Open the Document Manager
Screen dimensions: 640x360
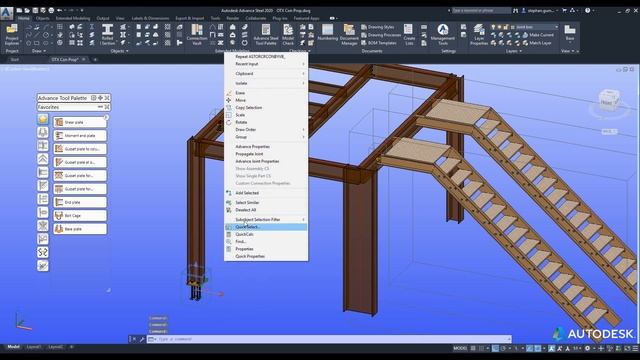point(349,34)
